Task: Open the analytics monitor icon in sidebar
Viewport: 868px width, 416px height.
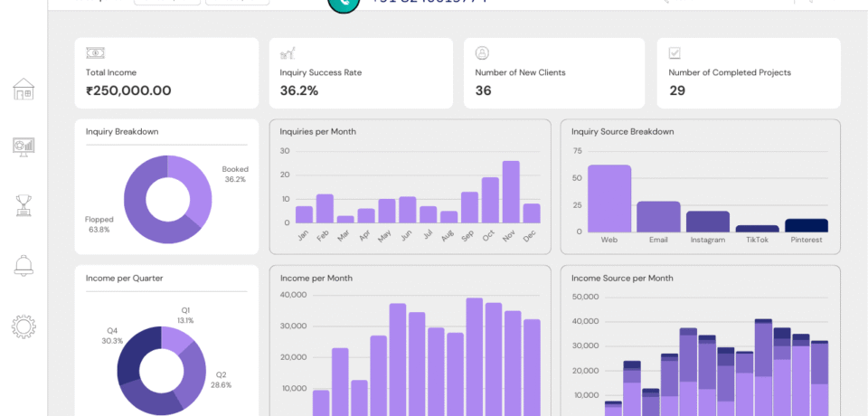Action: tap(24, 147)
